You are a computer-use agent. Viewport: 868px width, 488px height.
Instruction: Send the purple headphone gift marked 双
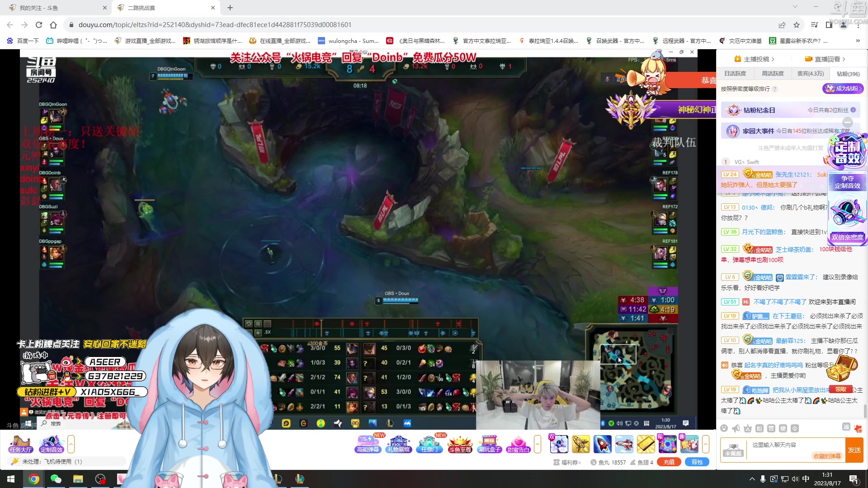[559, 444]
